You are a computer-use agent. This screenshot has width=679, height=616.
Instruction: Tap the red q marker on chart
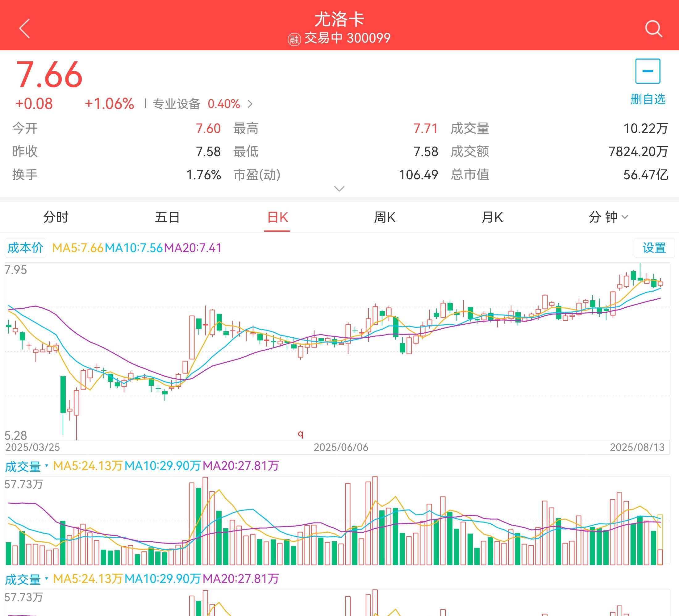[x=300, y=434]
